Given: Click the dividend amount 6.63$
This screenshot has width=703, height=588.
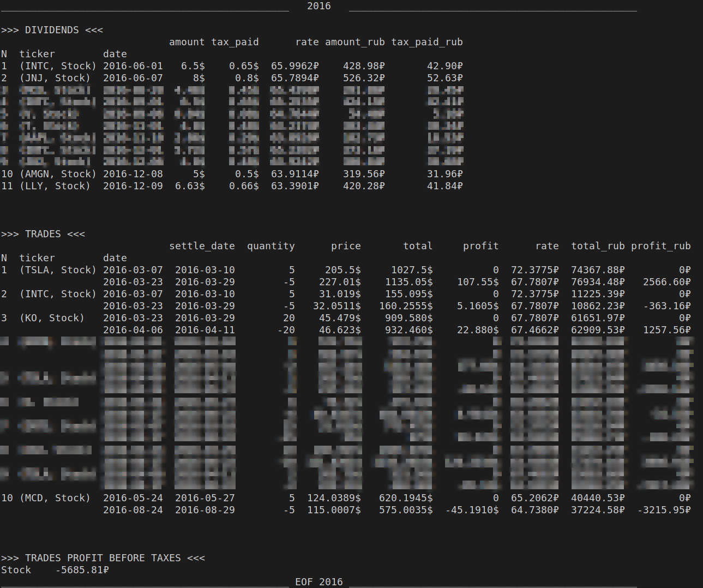Looking at the screenshot, I should pos(190,186).
